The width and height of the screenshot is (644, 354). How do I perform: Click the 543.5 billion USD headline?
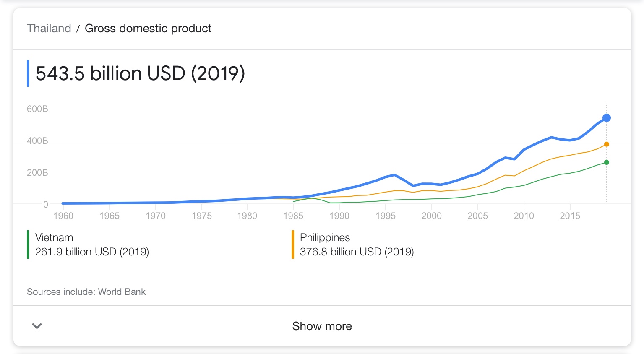pos(140,73)
